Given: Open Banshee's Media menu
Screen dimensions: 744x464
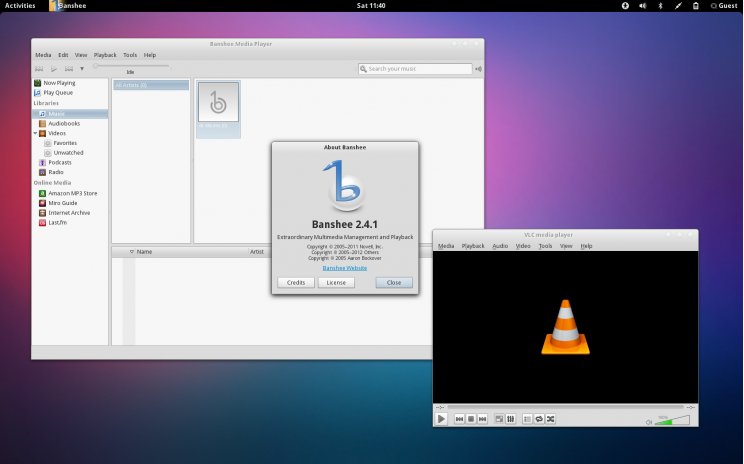Looking at the screenshot, I should click(x=43, y=55).
